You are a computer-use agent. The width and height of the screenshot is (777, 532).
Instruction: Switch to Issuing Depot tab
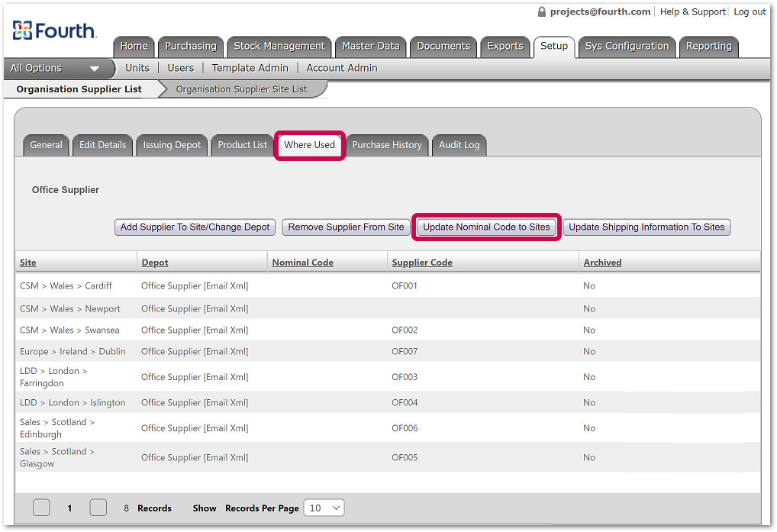pyautogui.click(x=172, y=145)
